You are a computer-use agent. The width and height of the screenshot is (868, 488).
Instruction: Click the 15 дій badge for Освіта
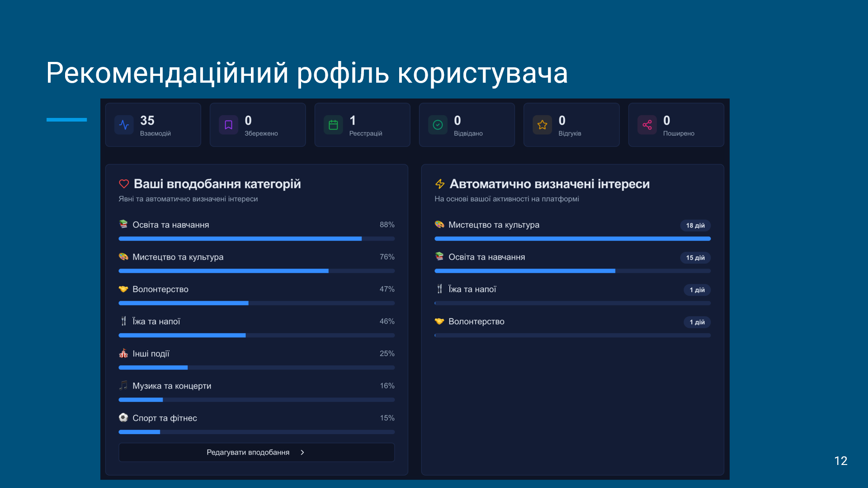pyautogui.click(x=695, y=258)
